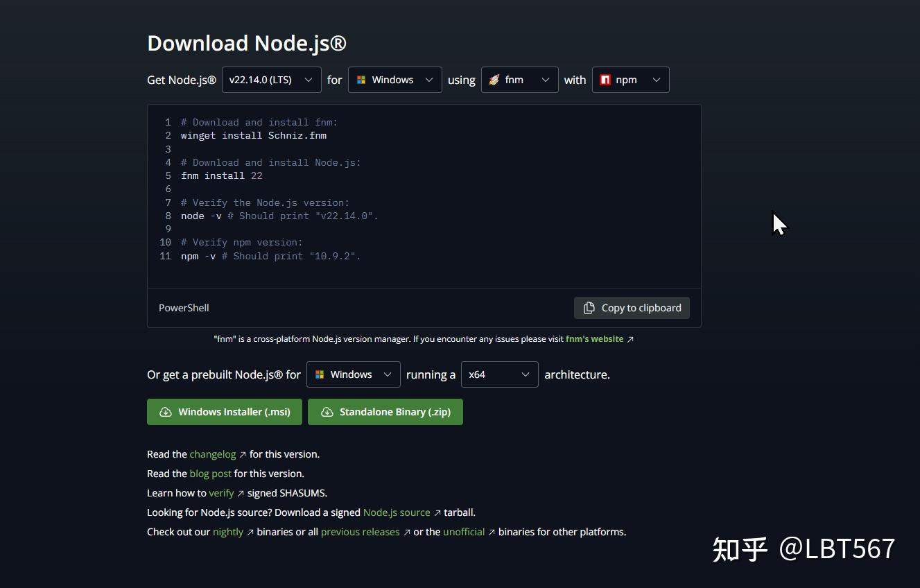Click the chevron arrow of the x64 selector
The width and height of the screenshot is (920, 588).
tap(526, 374)
